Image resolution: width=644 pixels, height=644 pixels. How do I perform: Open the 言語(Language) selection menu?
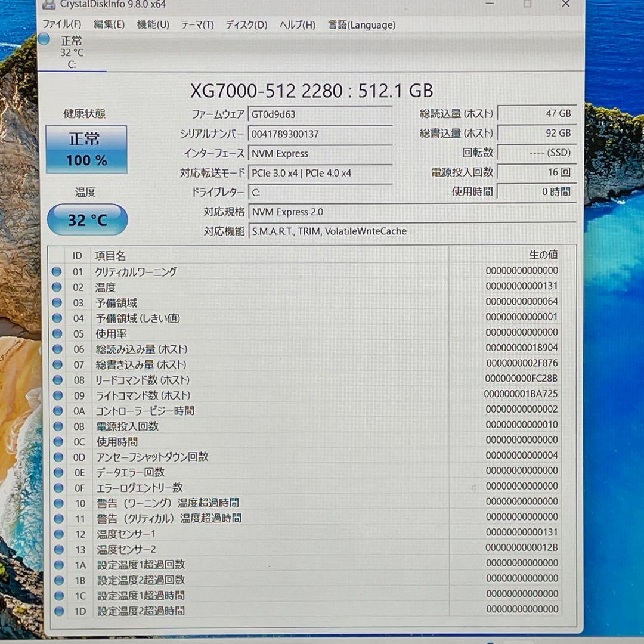click(360, 25)
